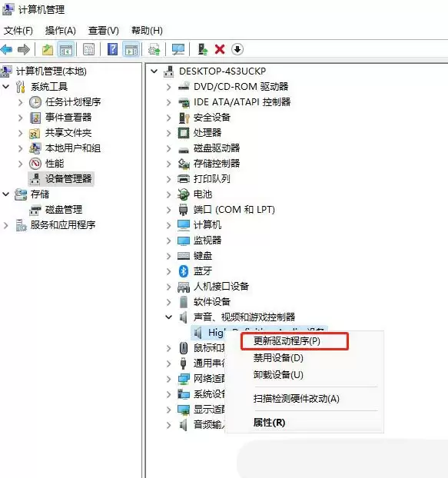Expand the 监视器 node

[168, 241]
